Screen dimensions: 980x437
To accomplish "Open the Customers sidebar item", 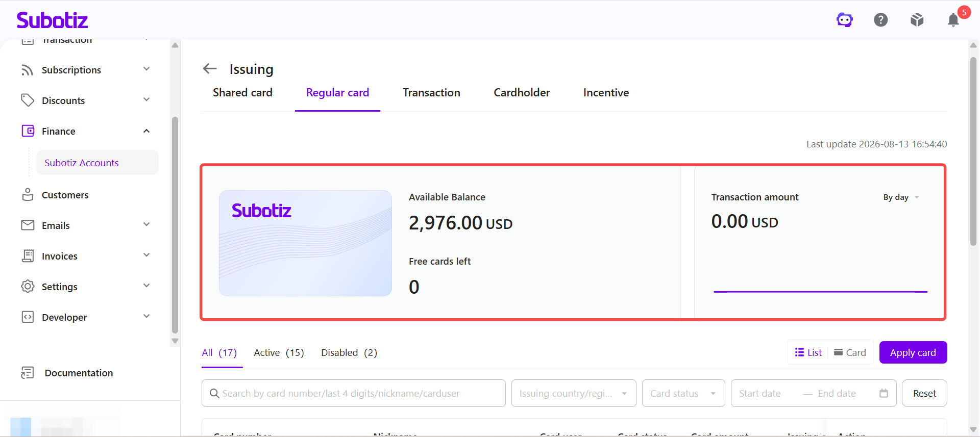I will [x=65, y=195].
